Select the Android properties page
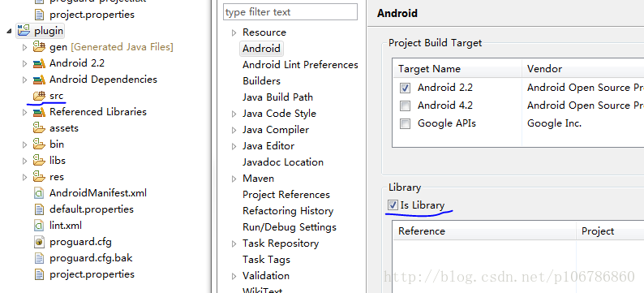Screen dimensions: 644x293 click(x=261, y=49)
